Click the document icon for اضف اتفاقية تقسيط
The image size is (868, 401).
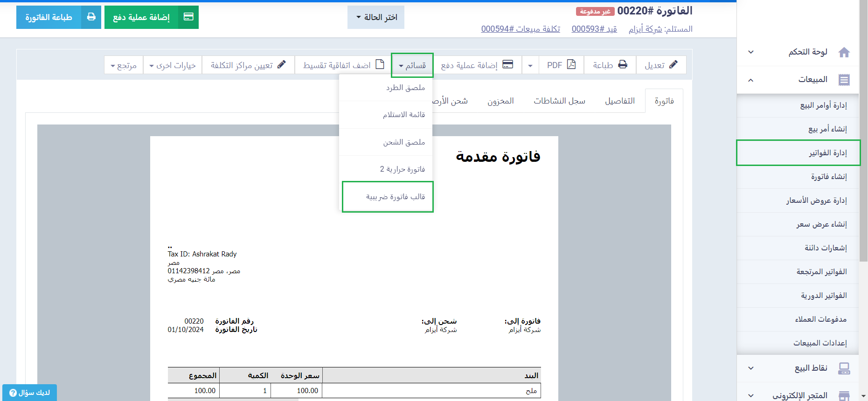pyautogui.click(x=380, y=65)
